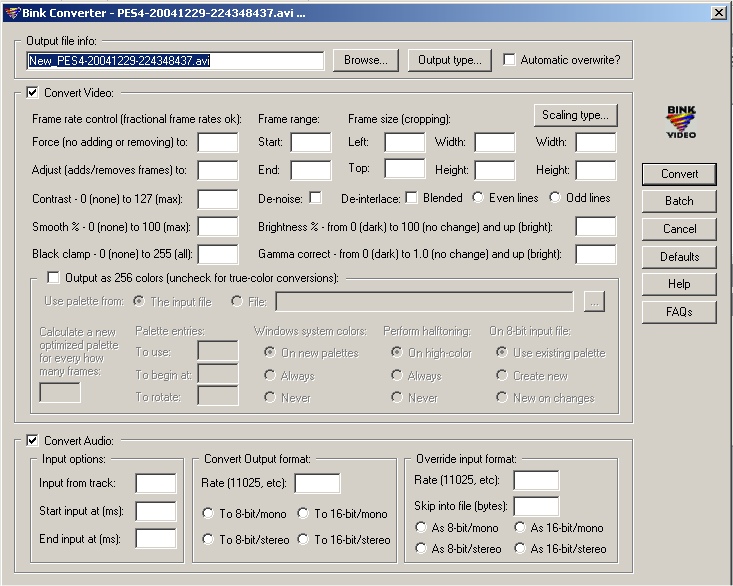Select Odd lines de-interlace option

tap(555, 198)
